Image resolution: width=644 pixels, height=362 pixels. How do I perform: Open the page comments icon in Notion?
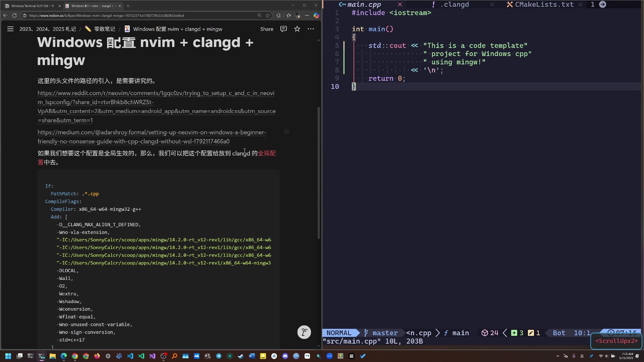click(x=283, y=29)
